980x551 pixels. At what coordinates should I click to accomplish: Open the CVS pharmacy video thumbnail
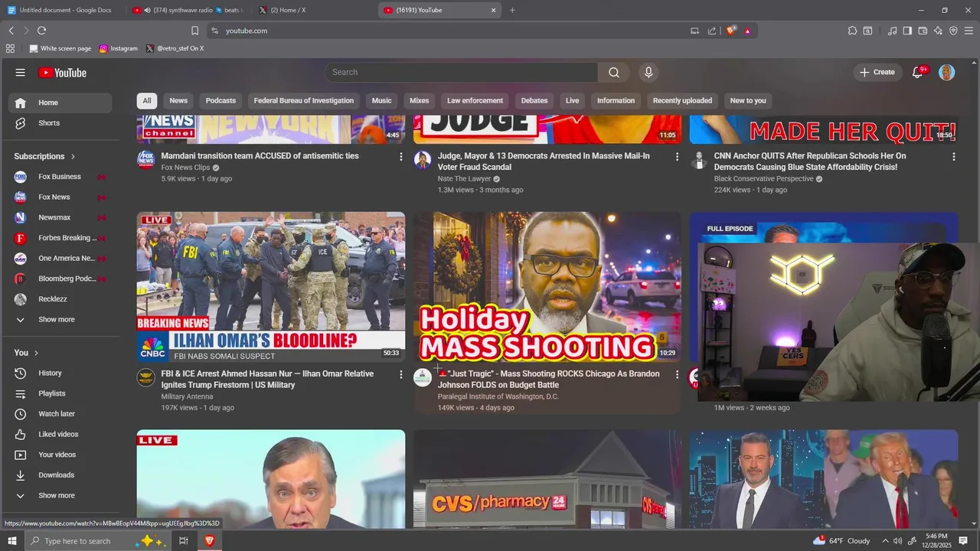point(547,479)
